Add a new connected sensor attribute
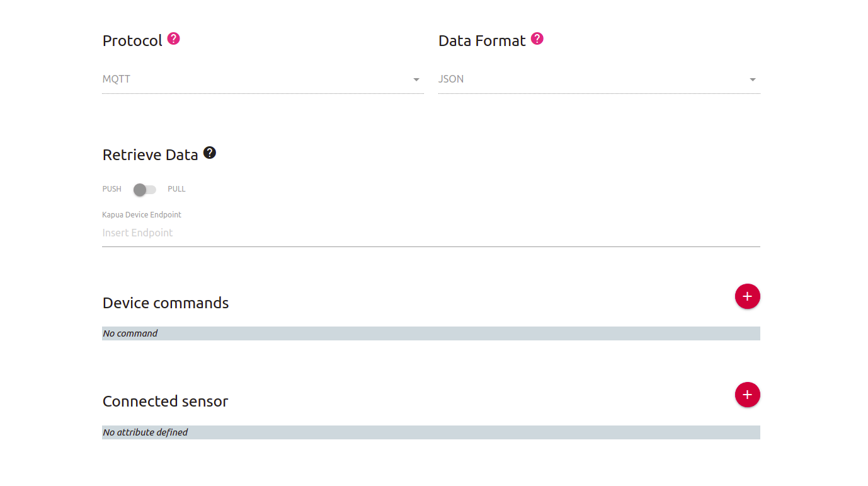This screenshot has width=868, height=486. tap(747, 395)
